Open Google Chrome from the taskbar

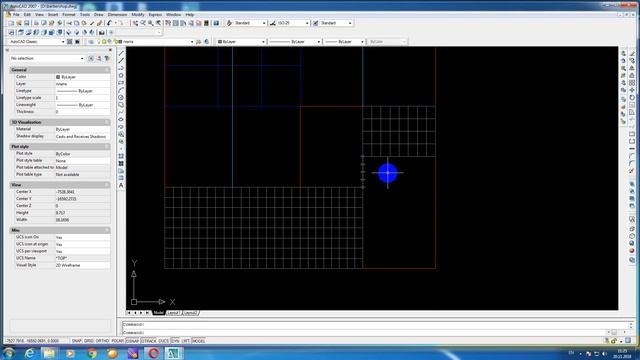click(92, 353)
